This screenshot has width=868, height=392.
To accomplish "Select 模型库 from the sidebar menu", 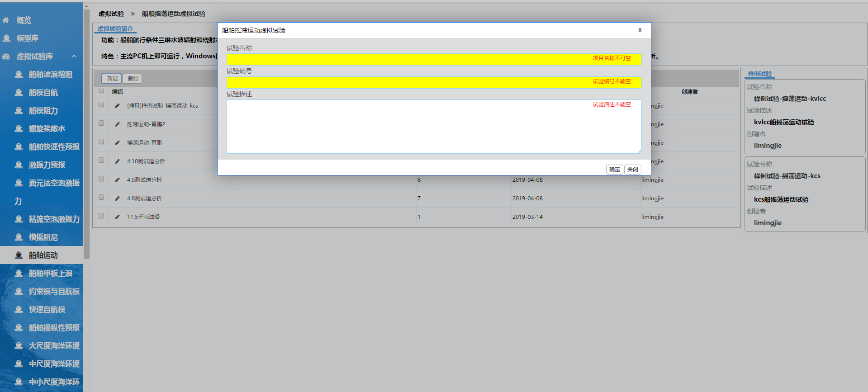I will [27, 38].
